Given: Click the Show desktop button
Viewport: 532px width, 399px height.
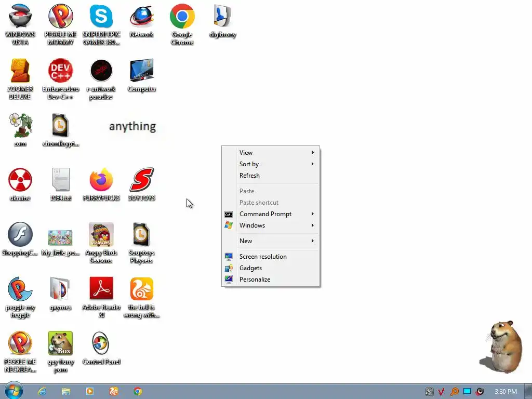Looking at the screenshot, I should coord(528,392).
